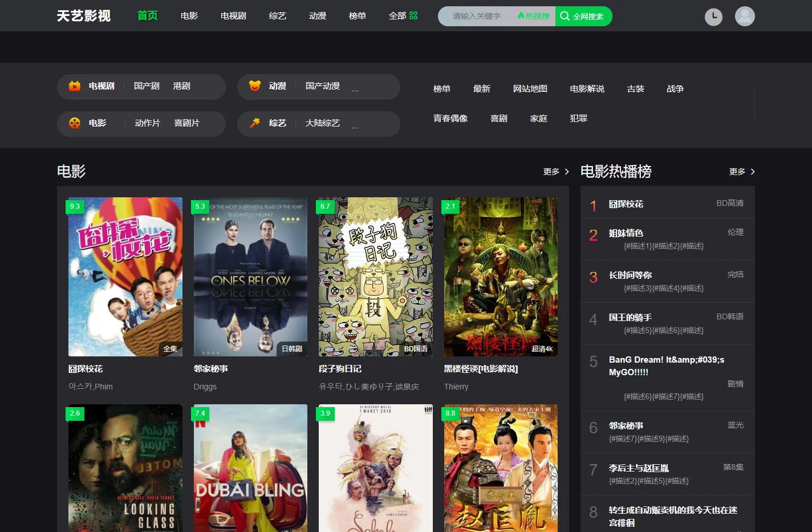Select the 动作片 sub-category
This screenshot has width=812, height=532.
tap(148, 123)
